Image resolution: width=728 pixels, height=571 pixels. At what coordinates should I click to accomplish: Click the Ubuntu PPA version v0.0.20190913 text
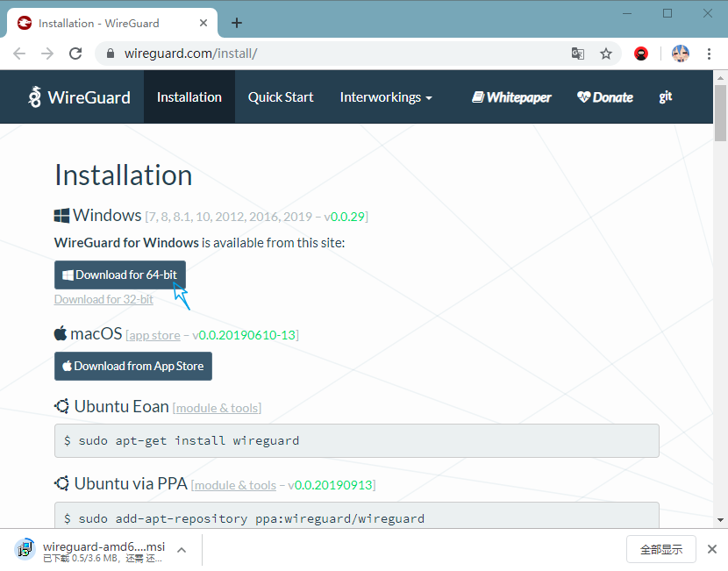(x=330, y=485)
